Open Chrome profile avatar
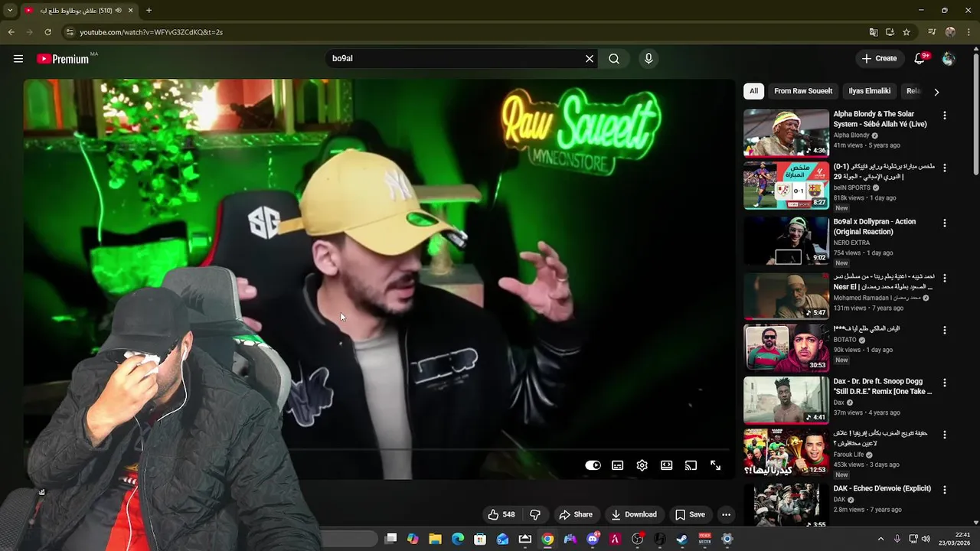Viewport: 980px width, 551px height. (950, 32)
